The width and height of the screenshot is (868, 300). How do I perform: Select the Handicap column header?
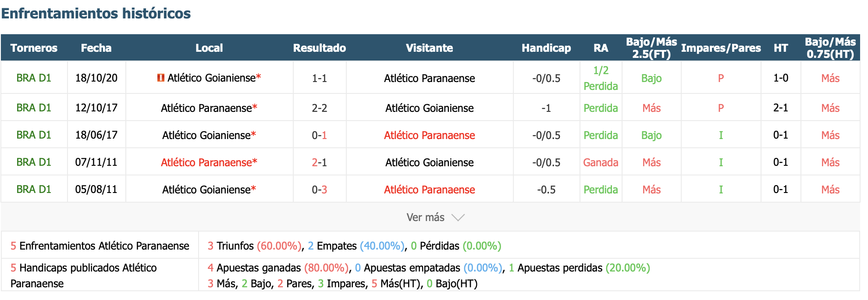coord(546,48)
